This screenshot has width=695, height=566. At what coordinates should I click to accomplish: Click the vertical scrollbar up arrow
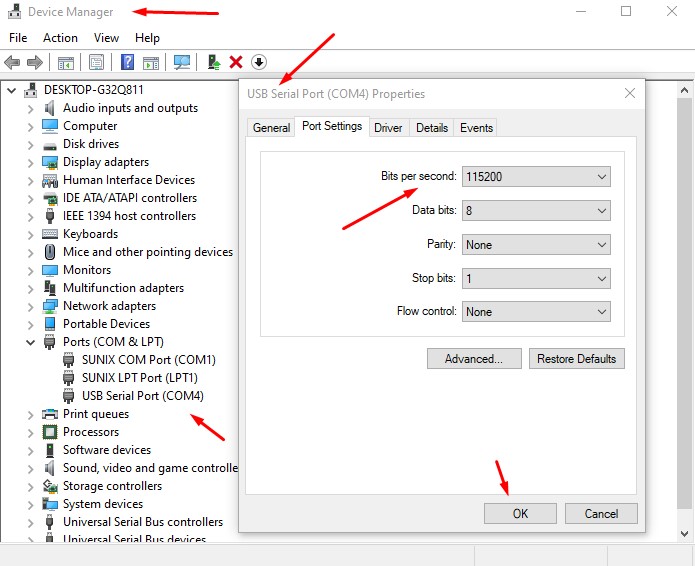click(684, 90)
